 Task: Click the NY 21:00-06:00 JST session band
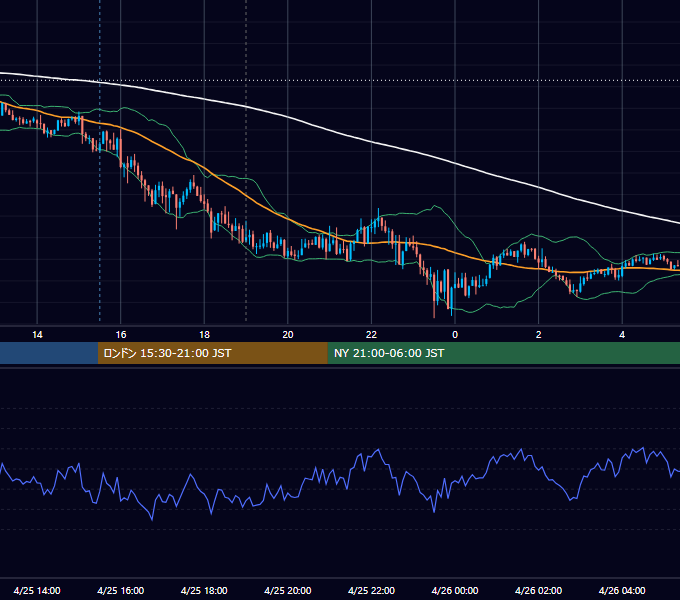[503, 353]
